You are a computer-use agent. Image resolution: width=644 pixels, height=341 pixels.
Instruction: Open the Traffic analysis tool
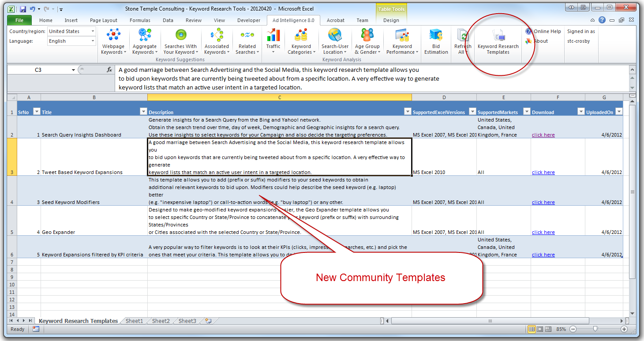coord(273,41)
